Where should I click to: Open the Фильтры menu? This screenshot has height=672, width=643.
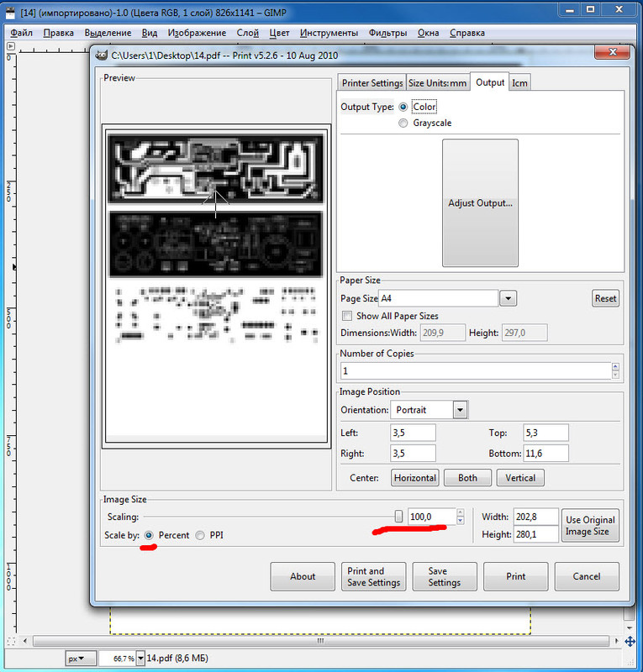tap(387, 33)
